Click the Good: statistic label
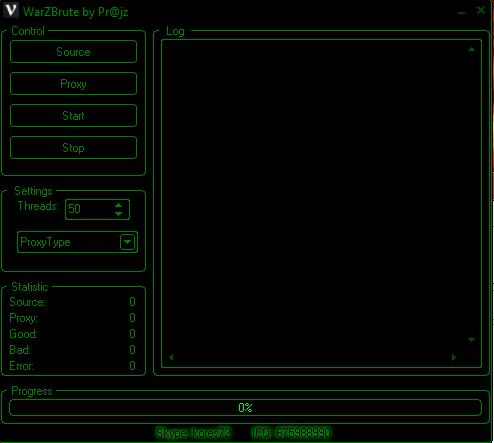The height and width of the screenshot is (443, 494). (x=23, y=334)
